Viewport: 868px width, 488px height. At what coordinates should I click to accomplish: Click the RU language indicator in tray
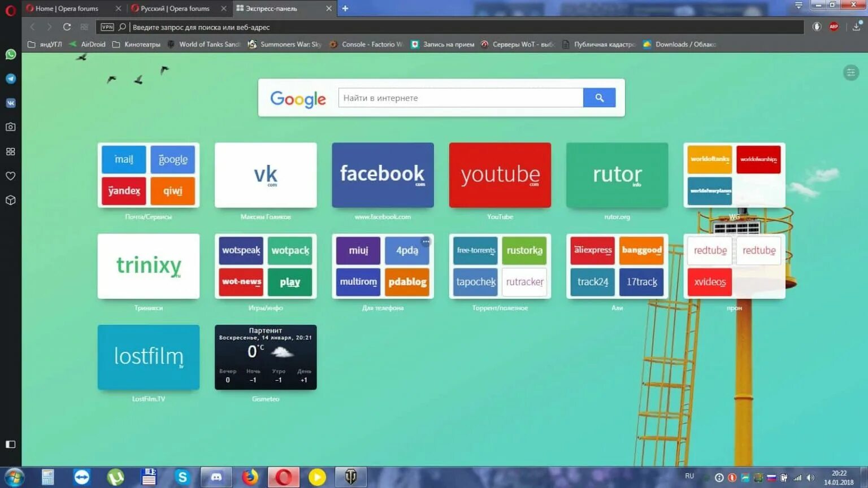pos(689,476)
